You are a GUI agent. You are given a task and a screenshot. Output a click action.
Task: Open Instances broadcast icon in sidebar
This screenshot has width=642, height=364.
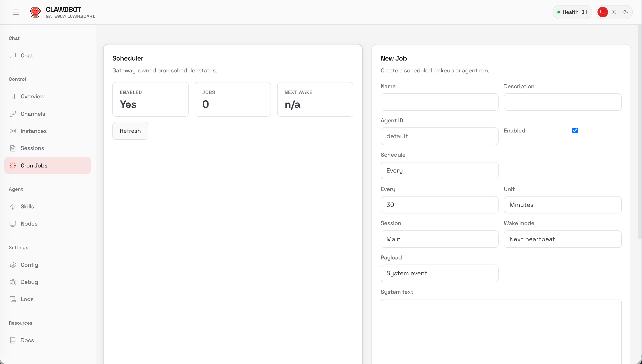(x=13, y=131)
